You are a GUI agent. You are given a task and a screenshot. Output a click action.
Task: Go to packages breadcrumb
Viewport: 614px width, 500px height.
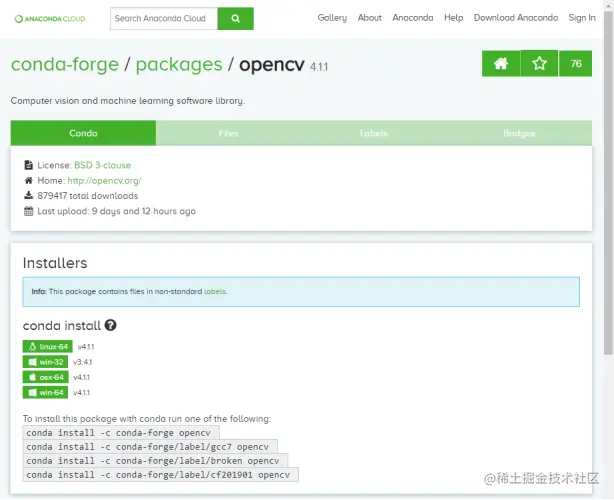pyautogui.click(x=179, y=64)
